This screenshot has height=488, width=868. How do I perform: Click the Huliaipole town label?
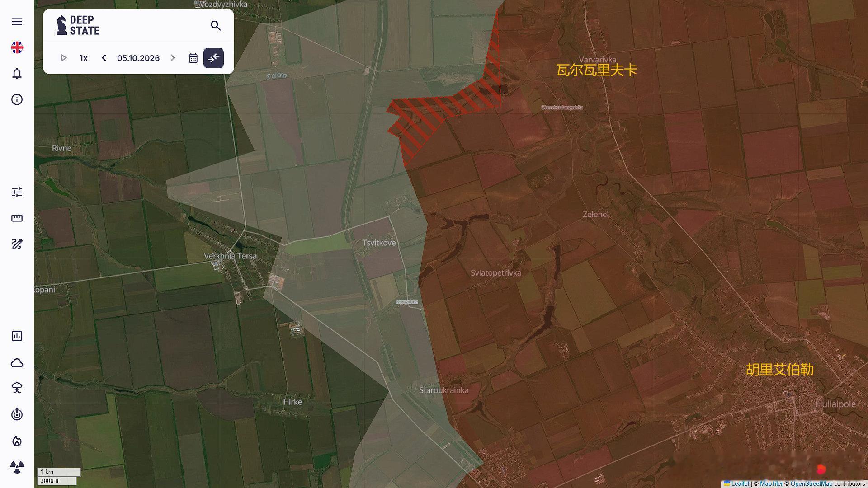click(835, 404)
